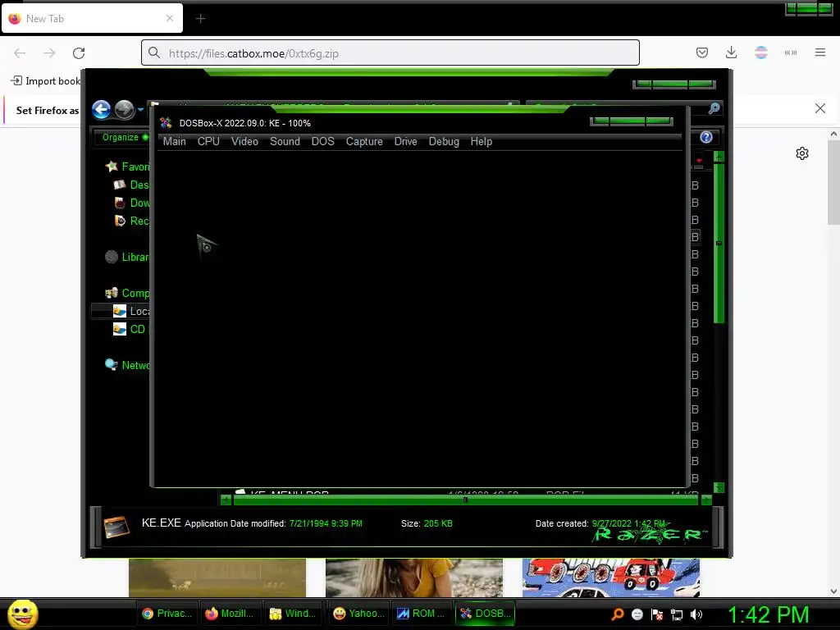Screen dimensions: 840x630
Task: Click the smiley Start button
Action: tap(22, 614)
